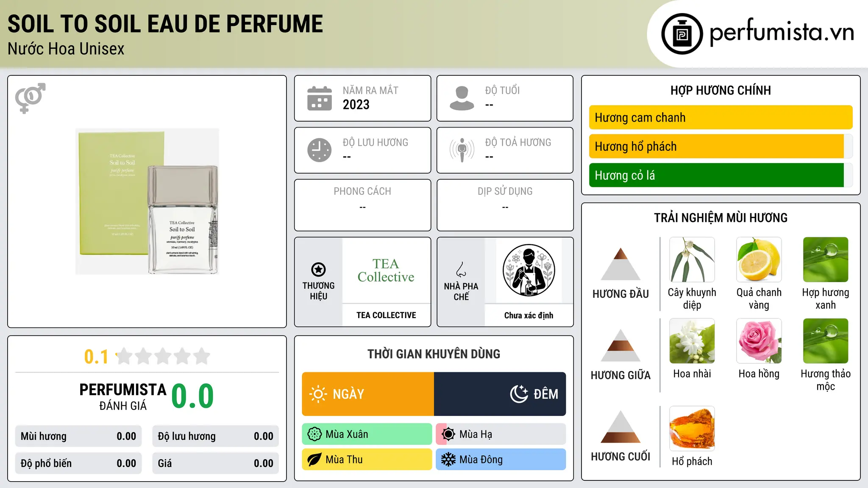Click the PHONG CÁCH info box
Image resolution: width=868 pixels, height=488 pixels.
point(362,205)
